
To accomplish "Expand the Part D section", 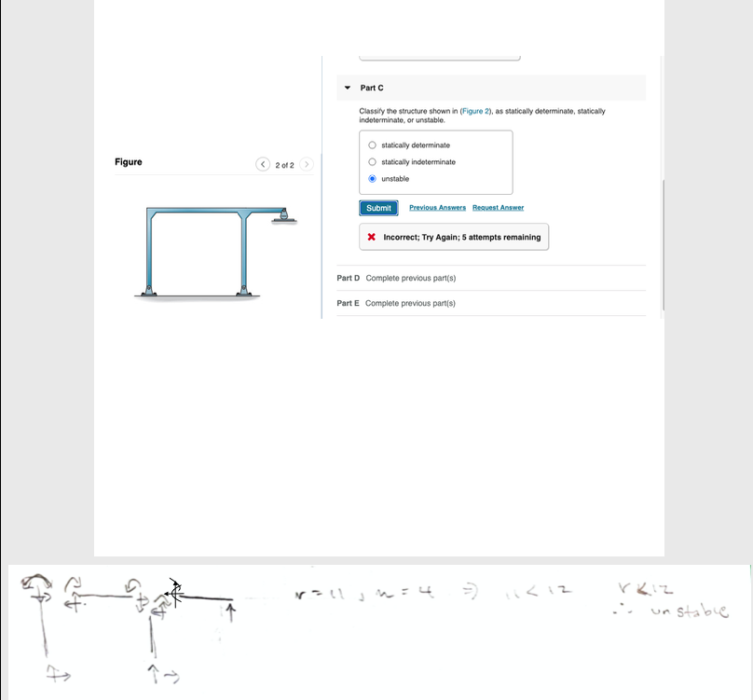I will (x=347, y=278).
